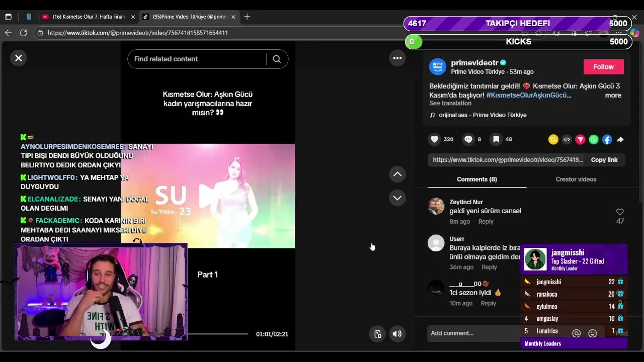
Task: Reply to the 1ci sezon iyidi comment
Action: pyautogui.click(x=488, y=303)
